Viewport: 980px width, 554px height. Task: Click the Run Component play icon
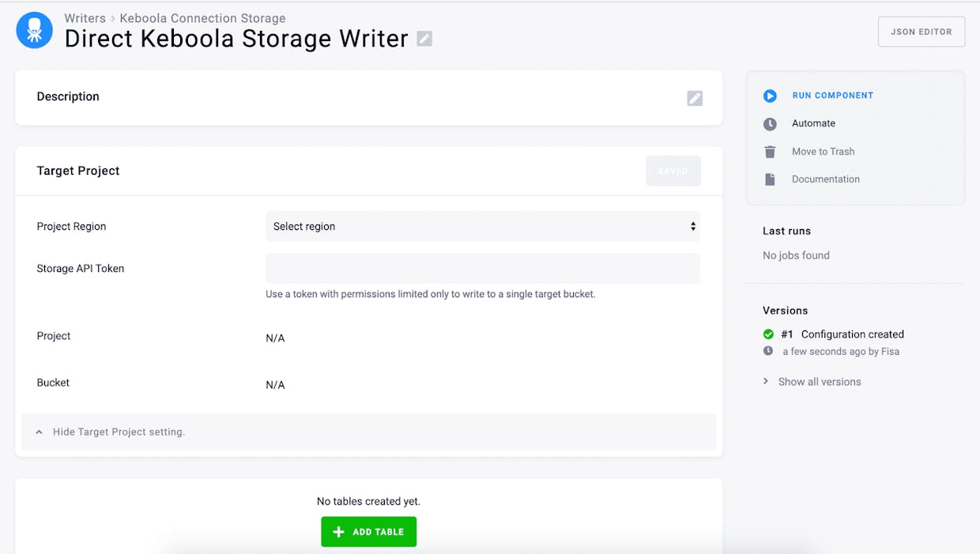[x=770, y=96]
